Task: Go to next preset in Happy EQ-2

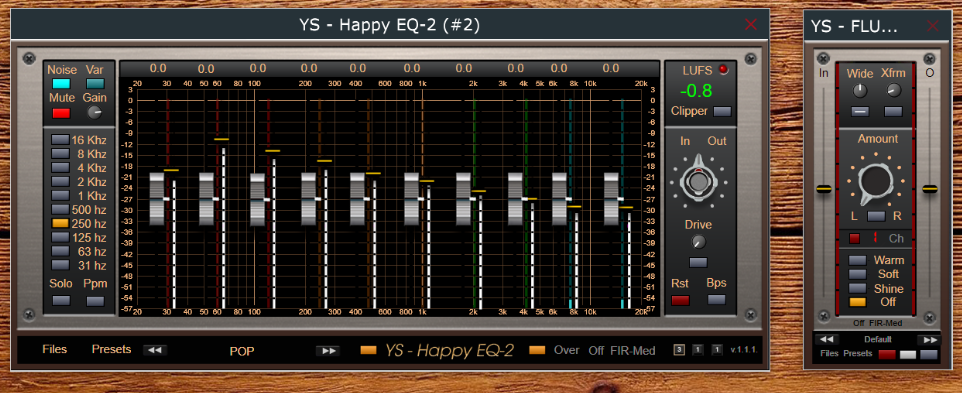Action: [328, 351]
